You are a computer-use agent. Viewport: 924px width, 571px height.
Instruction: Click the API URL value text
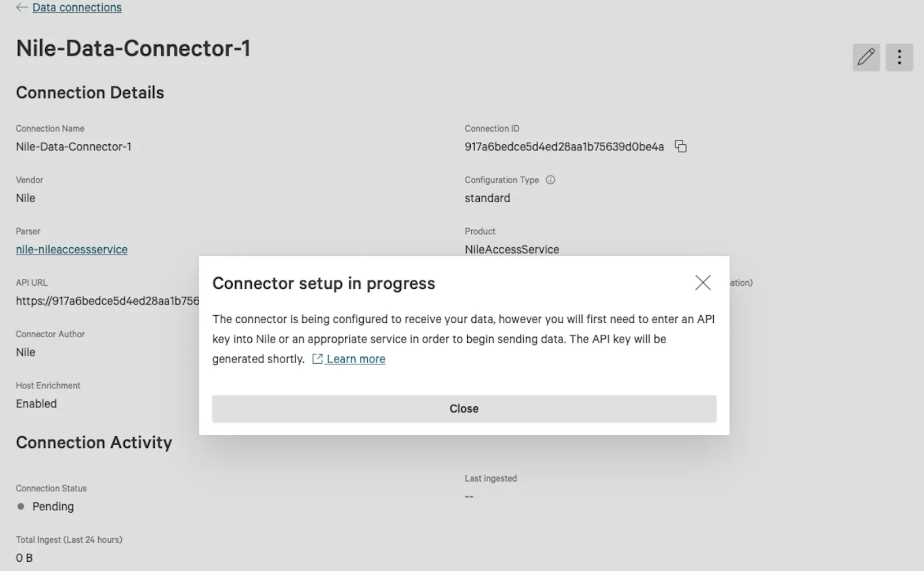107,301
